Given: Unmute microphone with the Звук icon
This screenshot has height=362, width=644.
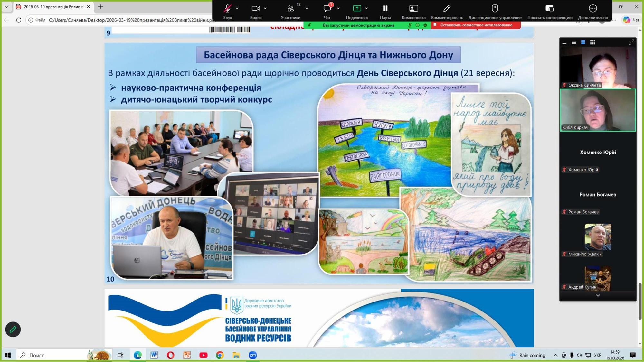Looking at the screenshot, I should (228, 9).
